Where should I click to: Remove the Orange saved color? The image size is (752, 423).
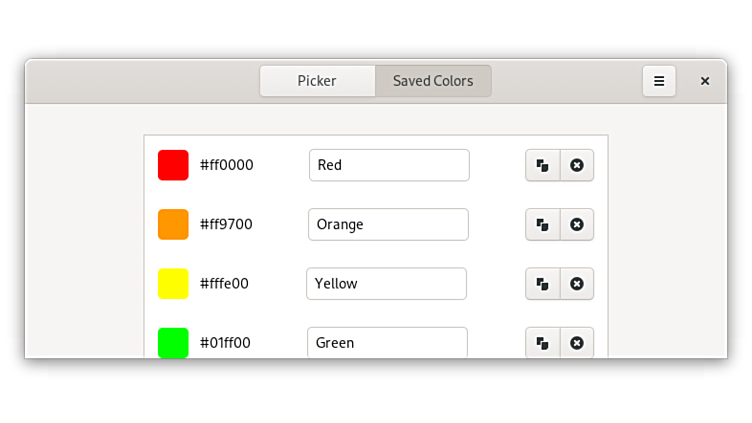click(577, 224)
